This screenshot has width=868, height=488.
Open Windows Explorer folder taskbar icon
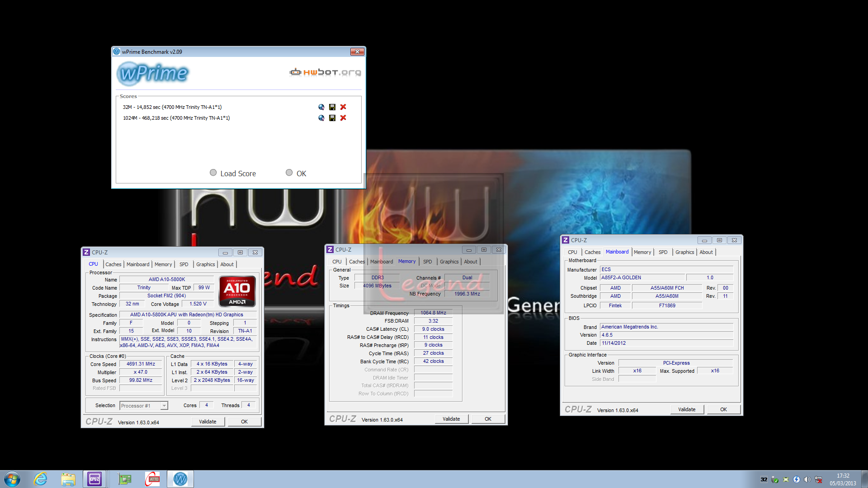[68, 479]
